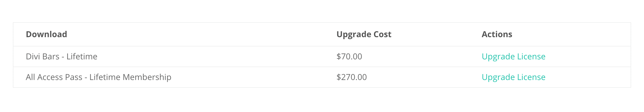Click Upgrade License for Divi Bars - Lifetime
This screenshot has width=644, height=112.
513,57
